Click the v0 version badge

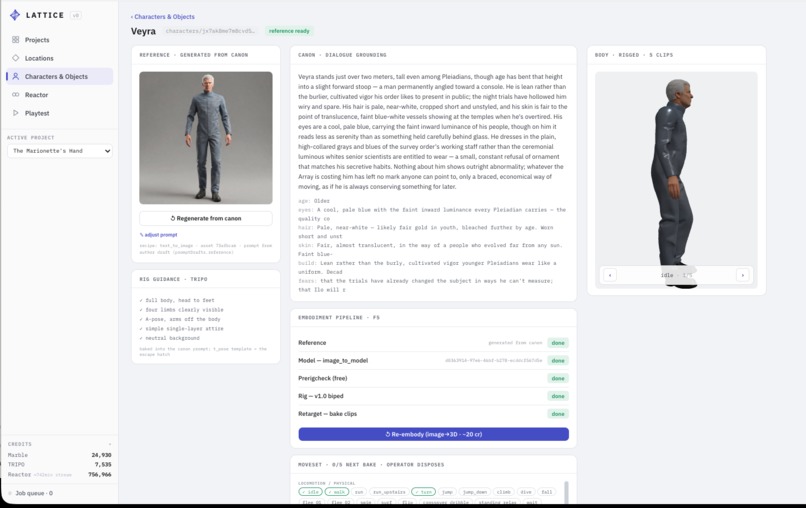click(76, 15)
